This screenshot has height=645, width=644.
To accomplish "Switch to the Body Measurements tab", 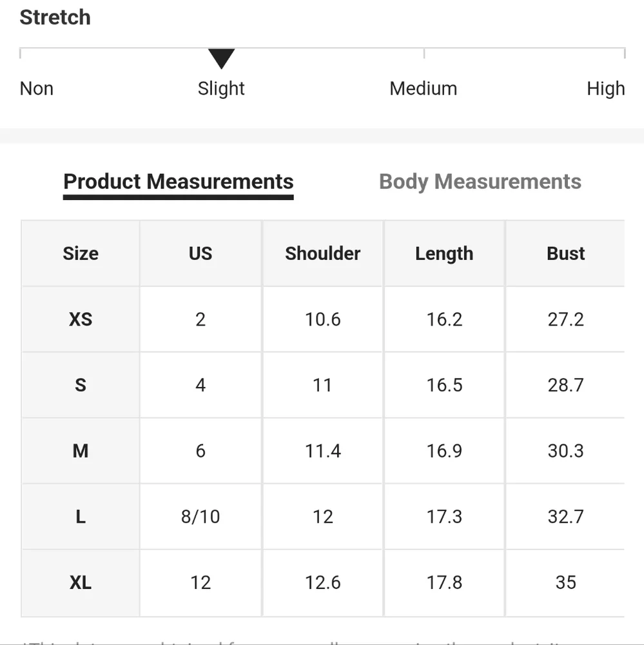I will (x=480, y=182).
